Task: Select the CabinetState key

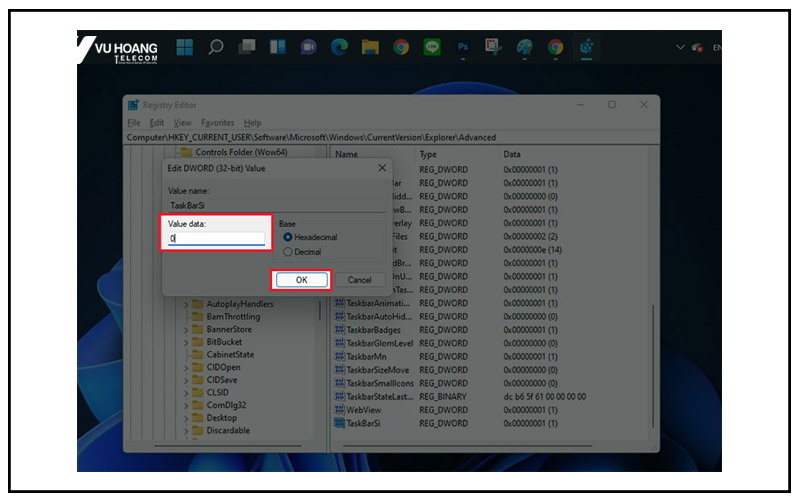Action: coord(230,355)
